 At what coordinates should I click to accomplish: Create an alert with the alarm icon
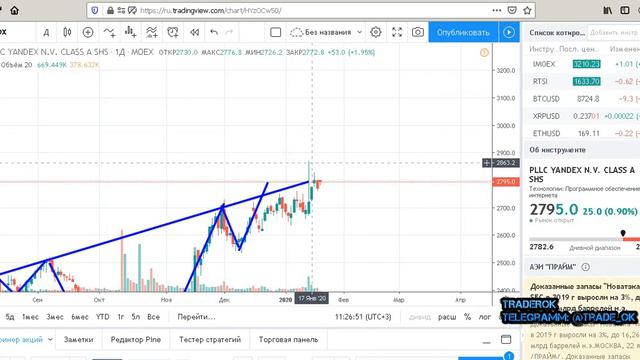coord(173,32)
